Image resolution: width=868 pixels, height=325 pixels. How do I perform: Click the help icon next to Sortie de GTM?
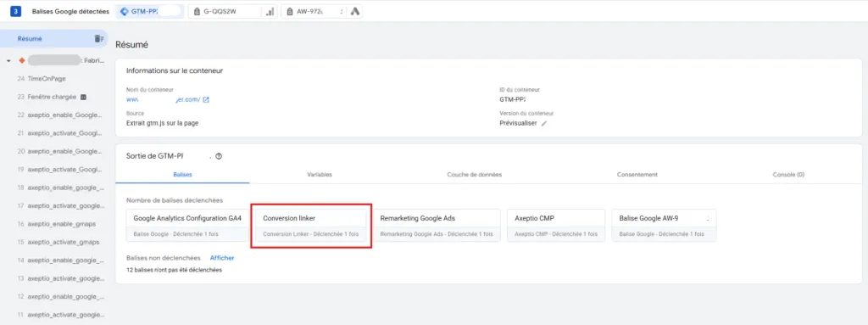coord(219,156)
